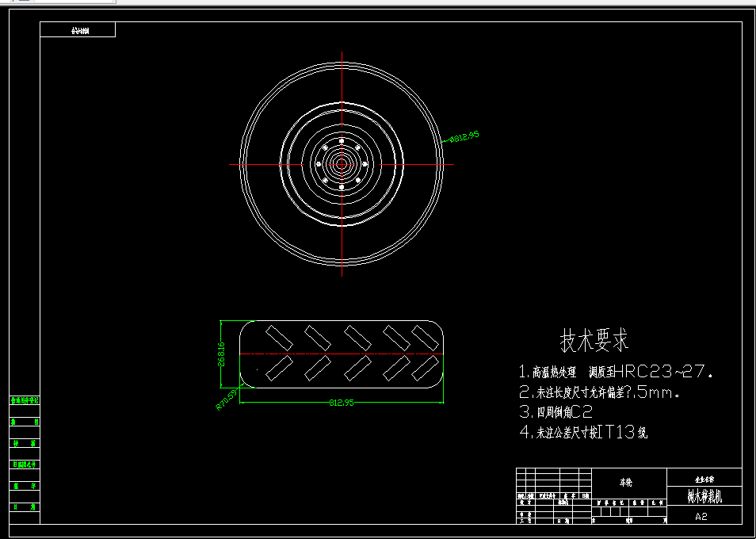
Task: Select the R70.59 corner radius dimension
Action: (x=226, y=399)
